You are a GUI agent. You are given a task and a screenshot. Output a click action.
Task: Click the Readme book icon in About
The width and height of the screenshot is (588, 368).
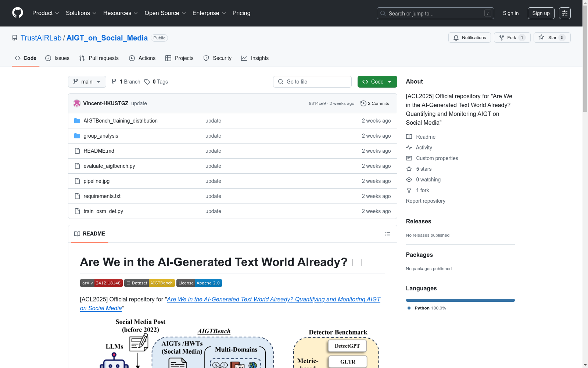[x=409, y=137]
